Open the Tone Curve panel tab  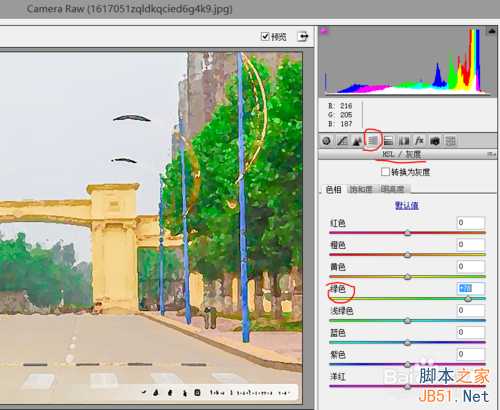pyautogui.click(x=342, y=141)
